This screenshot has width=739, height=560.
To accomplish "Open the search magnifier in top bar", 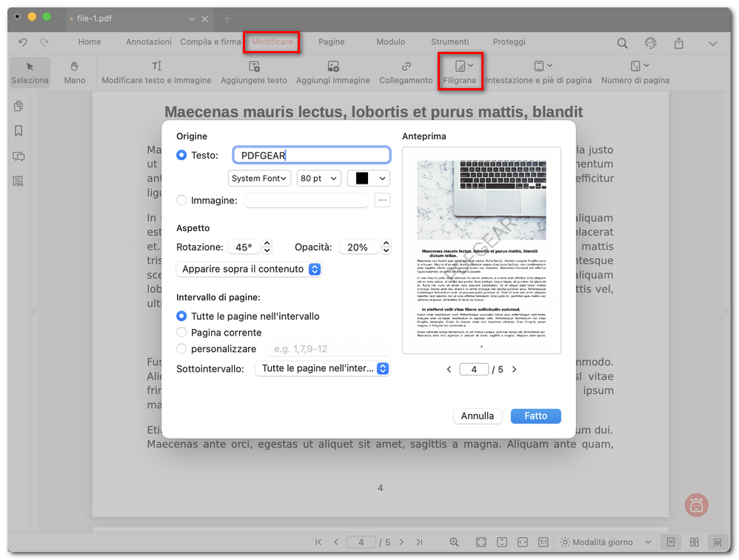I will 623,44.
